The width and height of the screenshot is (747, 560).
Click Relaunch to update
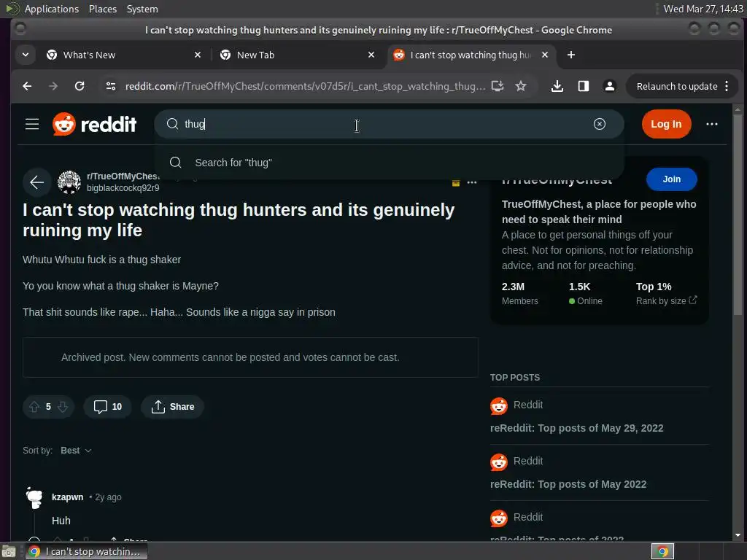tap(677, 86)
